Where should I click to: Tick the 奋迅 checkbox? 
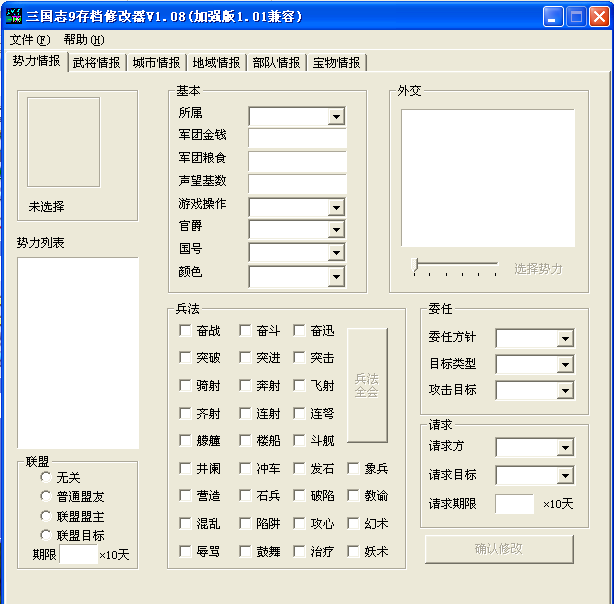[x=299, y=330]
